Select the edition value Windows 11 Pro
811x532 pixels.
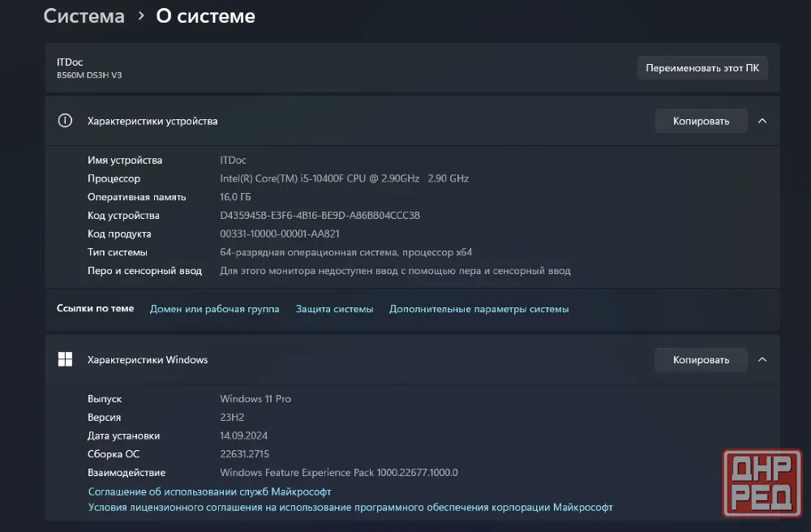[255, 399]
